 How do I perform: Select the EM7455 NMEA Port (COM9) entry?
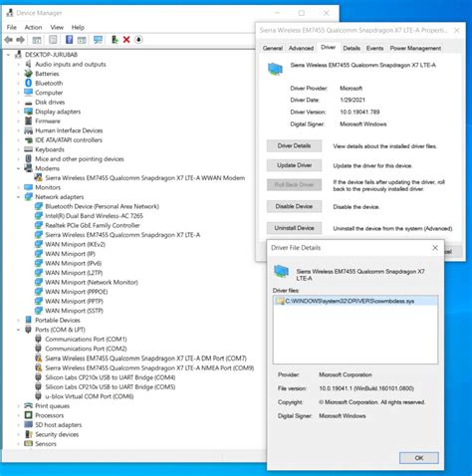point(149,367)
